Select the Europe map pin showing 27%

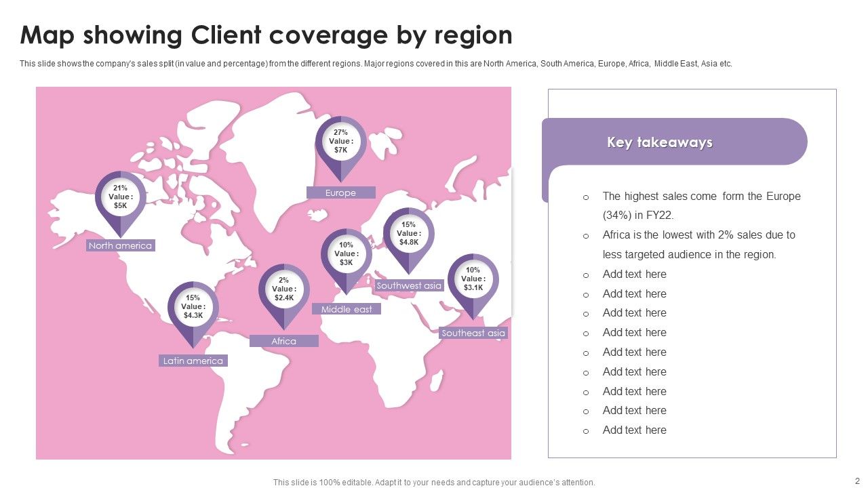340,141
